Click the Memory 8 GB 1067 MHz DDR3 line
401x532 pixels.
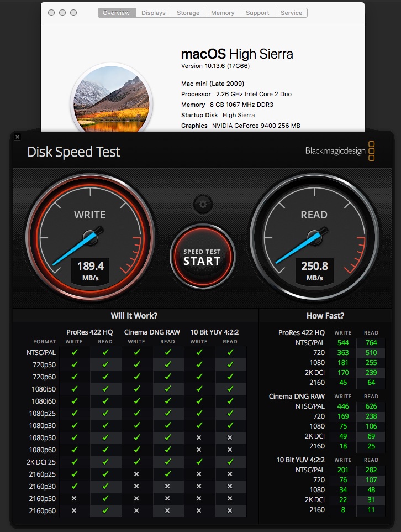tap(227, 105)
